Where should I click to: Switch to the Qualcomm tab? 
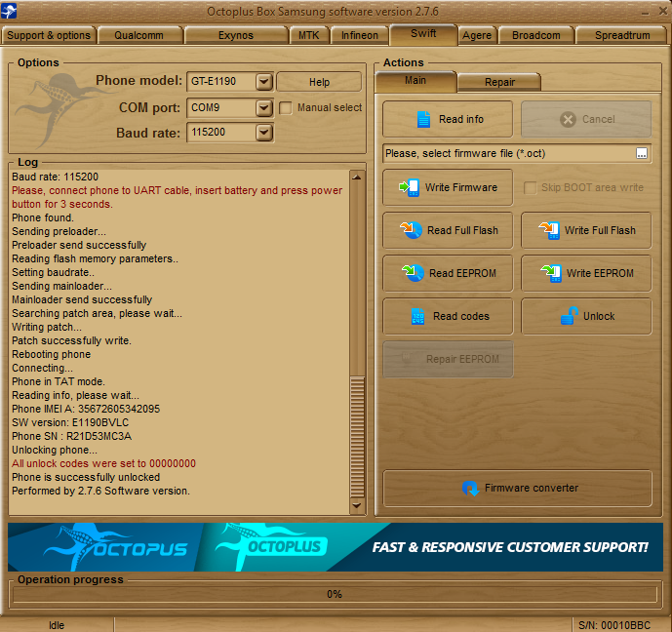pos(138,35)
